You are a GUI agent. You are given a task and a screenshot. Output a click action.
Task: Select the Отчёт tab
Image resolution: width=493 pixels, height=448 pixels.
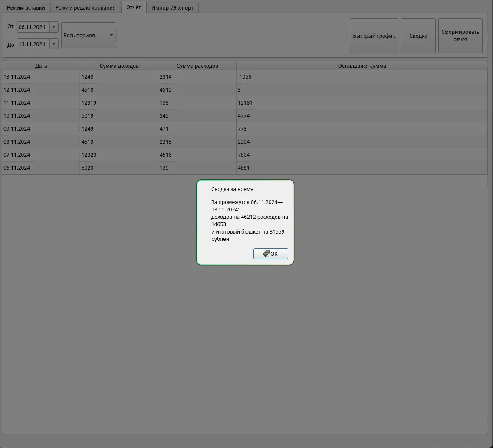click(134, 7)
